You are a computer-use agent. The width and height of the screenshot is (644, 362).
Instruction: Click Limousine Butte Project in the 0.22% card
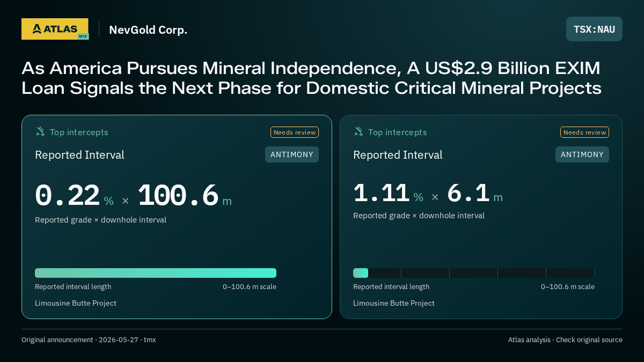click(76, 303)
